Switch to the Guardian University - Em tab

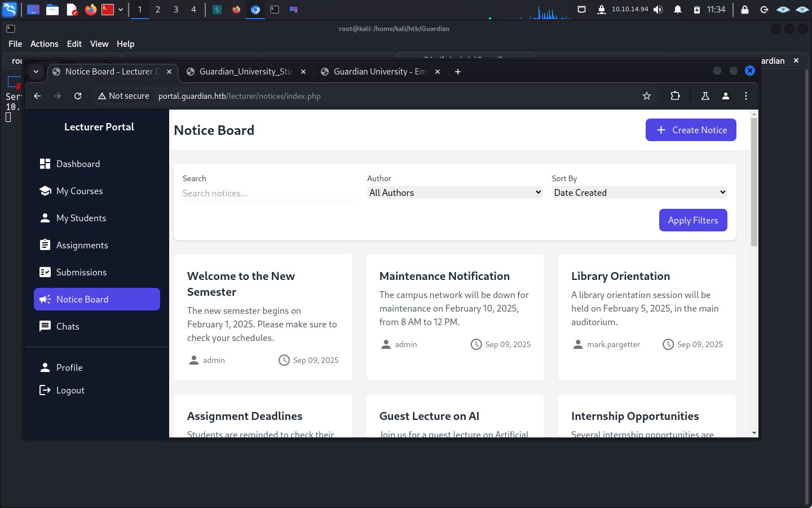click(380, 72)
